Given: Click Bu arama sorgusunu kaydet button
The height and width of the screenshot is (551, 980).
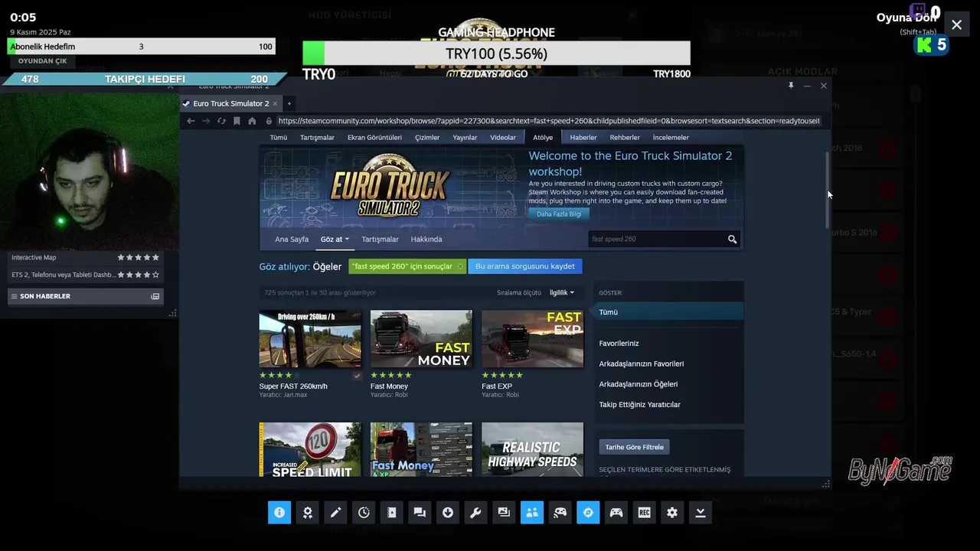Looking at the screenshot, I should point(525,266).
